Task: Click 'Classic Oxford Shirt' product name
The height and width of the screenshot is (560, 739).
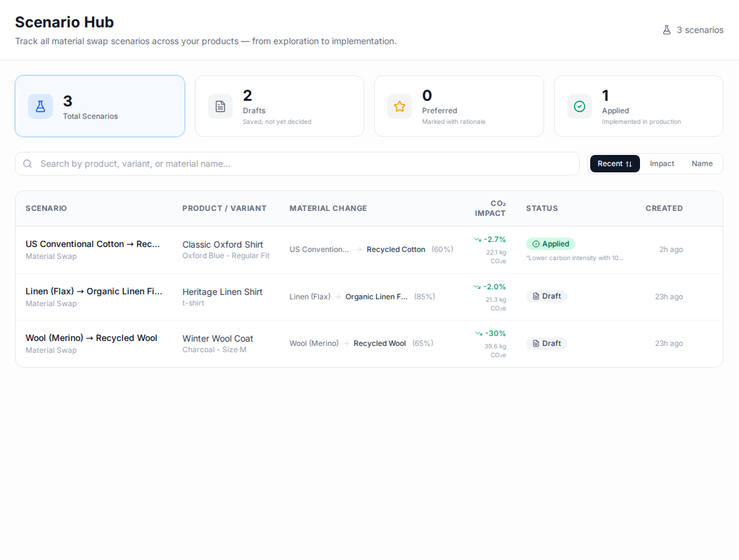Action: (222, 245)
